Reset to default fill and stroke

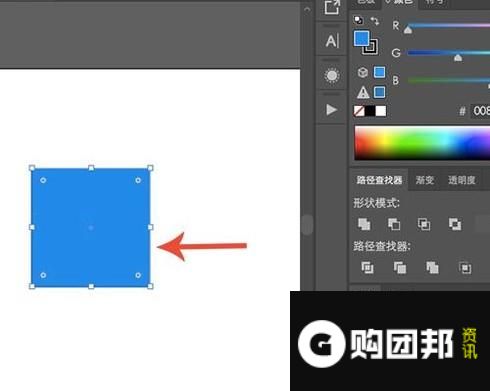click(x=359, y=20)
